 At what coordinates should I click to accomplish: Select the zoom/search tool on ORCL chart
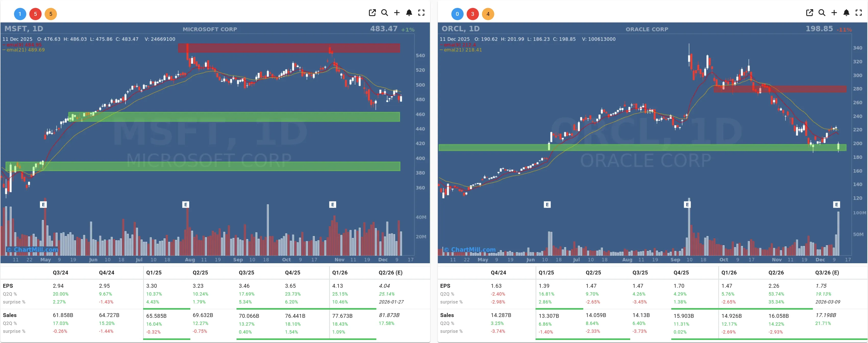[822, 13]
